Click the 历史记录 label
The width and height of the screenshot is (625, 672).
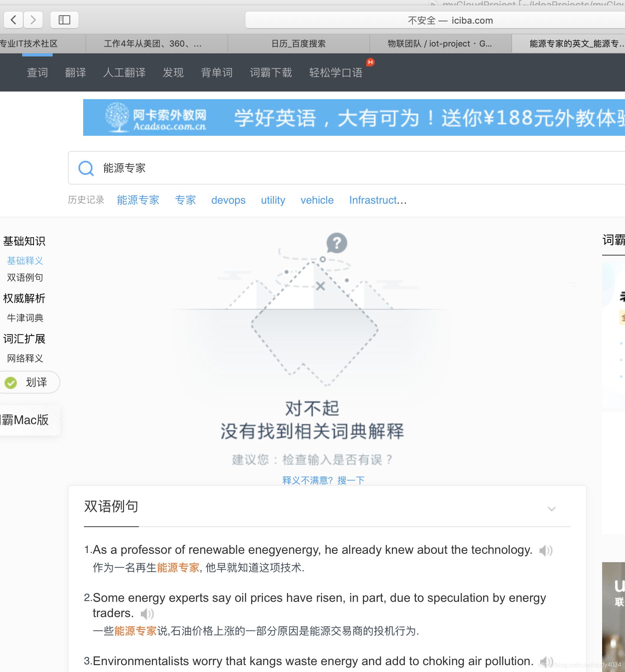(86, 200)
